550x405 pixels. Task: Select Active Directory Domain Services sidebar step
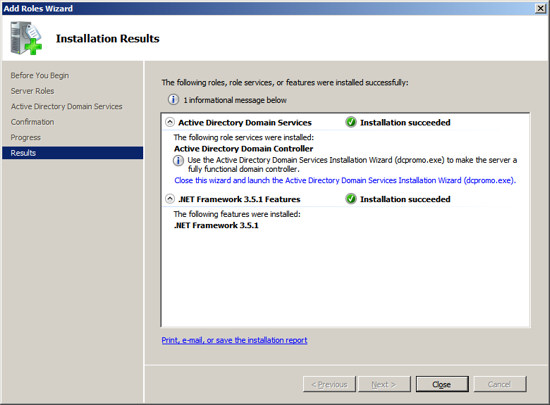click(67, 106)
